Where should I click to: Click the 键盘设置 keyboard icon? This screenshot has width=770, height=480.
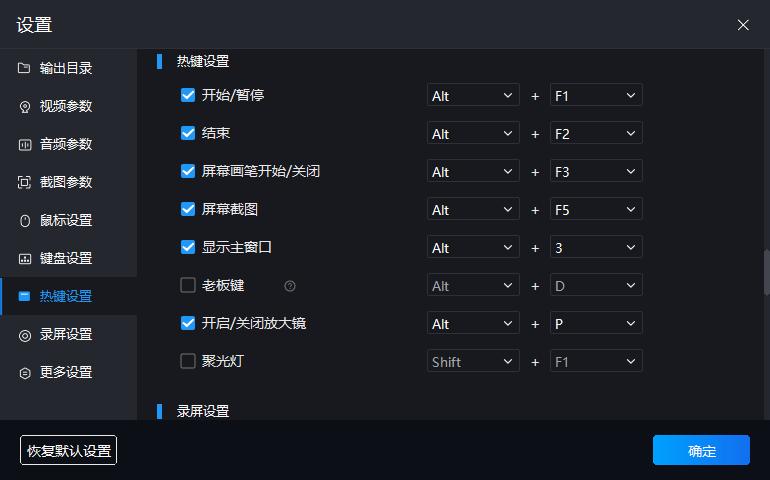click(25, 258)
